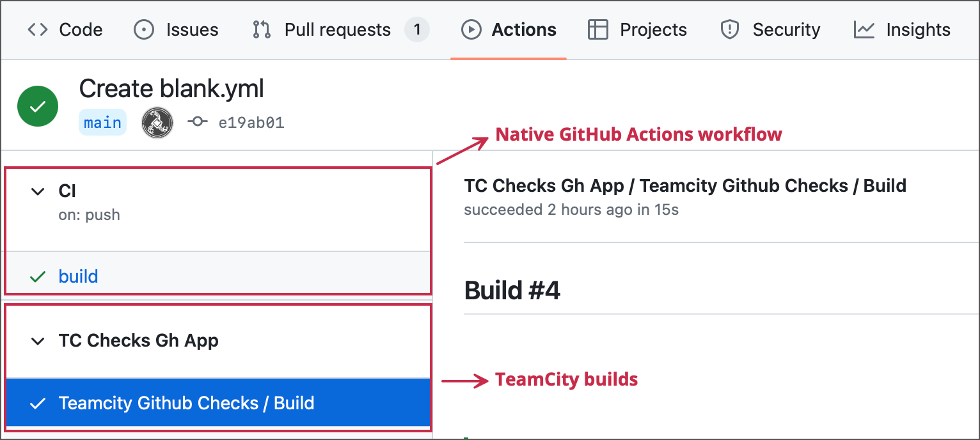The width and height of the screenshot is (980, 440).
Task: Click the white check on Teamcity Github Checks
Action: point(37,403)
